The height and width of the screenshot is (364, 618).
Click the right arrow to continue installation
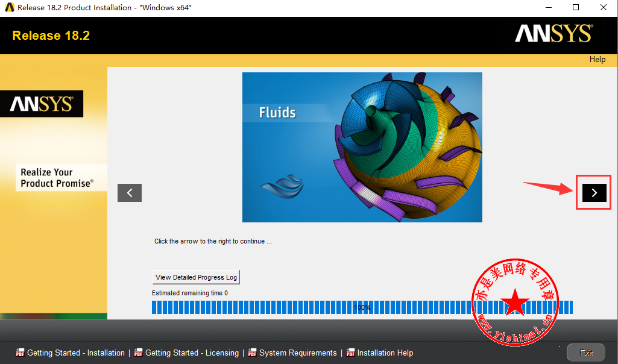coord(594,193)
